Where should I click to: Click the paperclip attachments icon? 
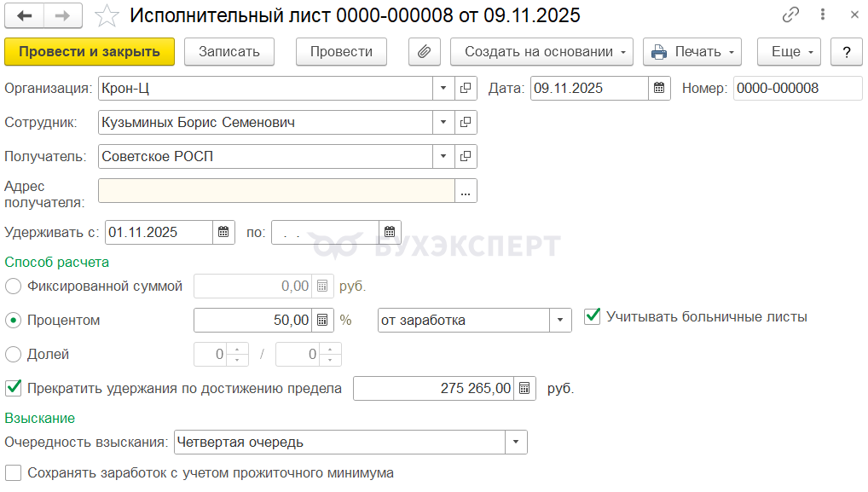point(424,52)
